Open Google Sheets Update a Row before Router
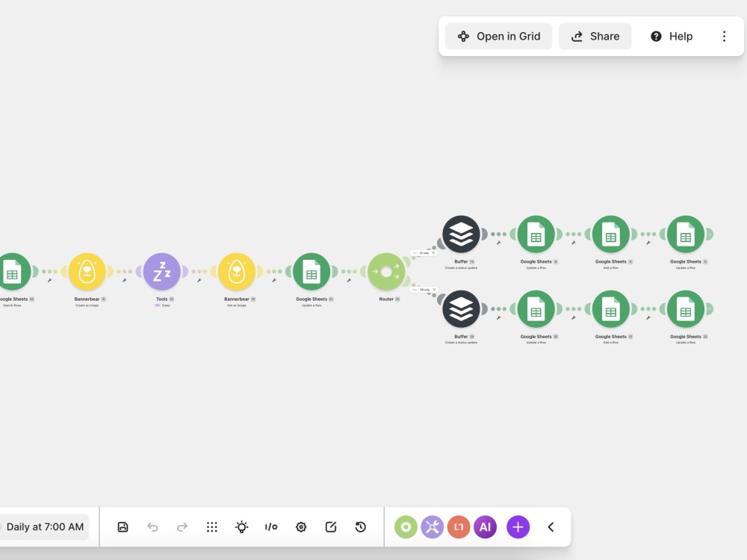Image resolution: width=747 pixels, height=560 pixels. (x=311, y=272)
